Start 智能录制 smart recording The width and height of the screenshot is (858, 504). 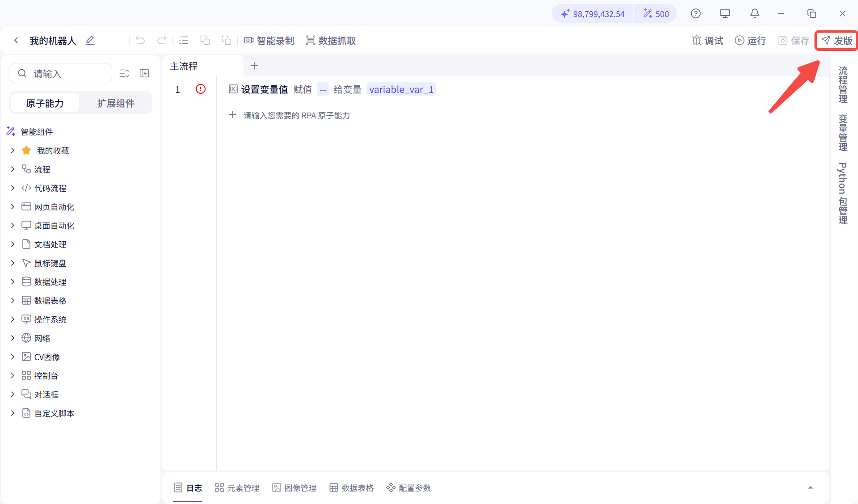(269, 41)
